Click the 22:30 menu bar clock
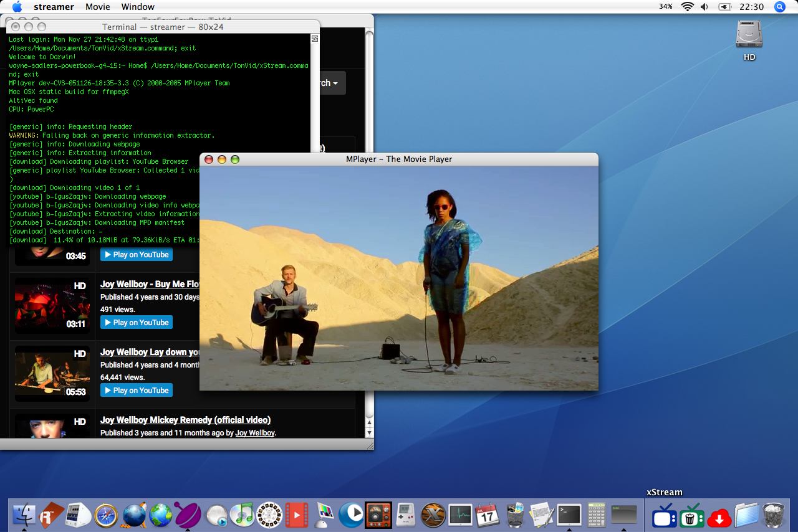Image resolution: width=798 pixels, height=532 pixels. click(x=751, y=7)
